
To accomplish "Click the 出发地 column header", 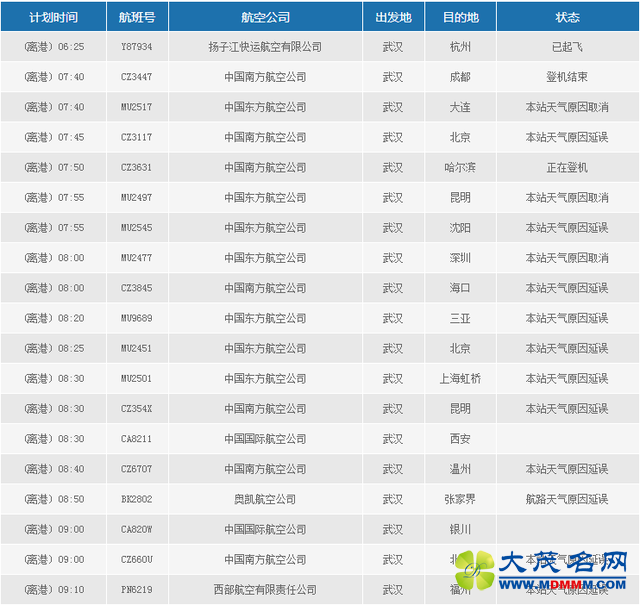I will click(393, 17).
